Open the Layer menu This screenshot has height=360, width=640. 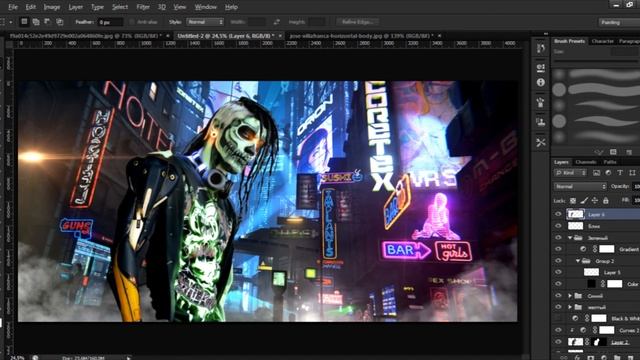pyautogui.click(x=76, y=7)
